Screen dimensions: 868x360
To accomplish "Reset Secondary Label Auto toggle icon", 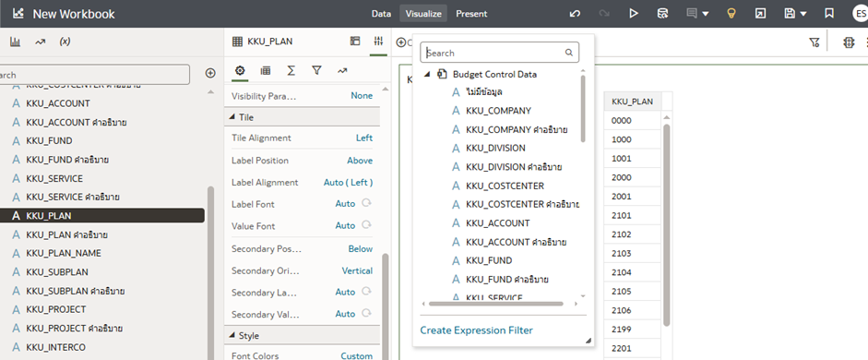I will point(366,292).
